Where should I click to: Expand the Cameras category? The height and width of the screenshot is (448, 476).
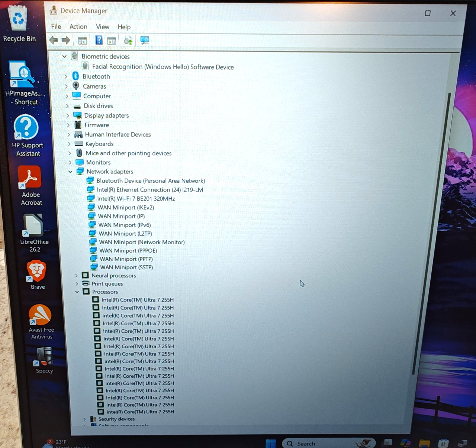pos(67,86)
